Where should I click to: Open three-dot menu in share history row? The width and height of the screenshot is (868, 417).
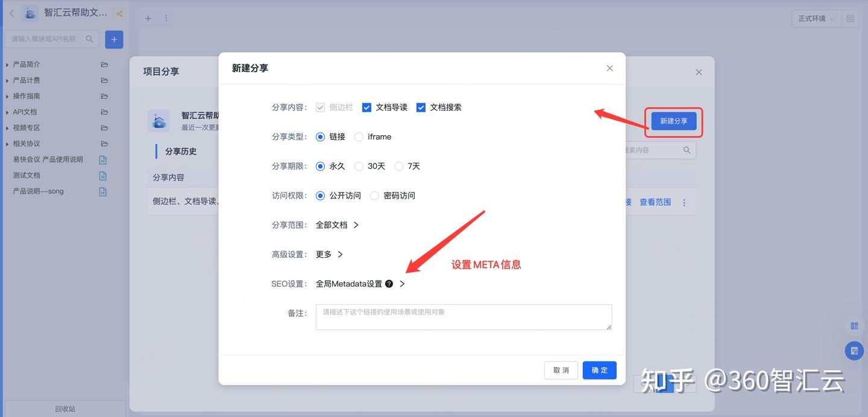684,203
